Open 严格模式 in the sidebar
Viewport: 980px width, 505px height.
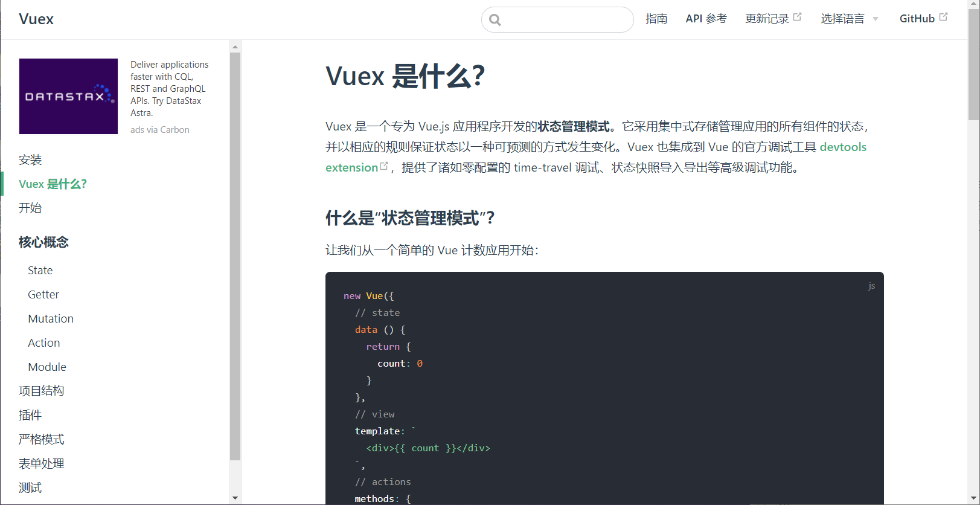coord(42,439)
